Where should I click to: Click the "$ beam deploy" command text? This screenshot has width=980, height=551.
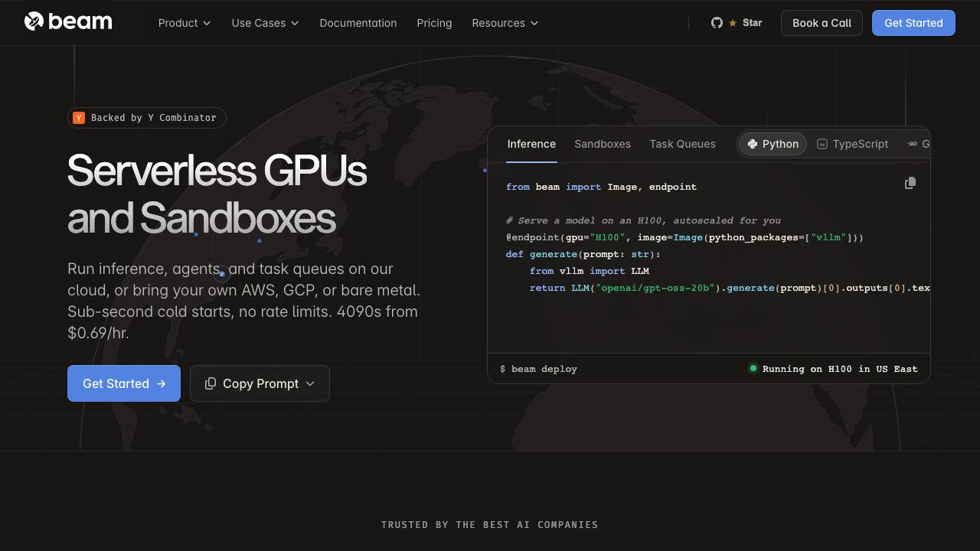538,369
